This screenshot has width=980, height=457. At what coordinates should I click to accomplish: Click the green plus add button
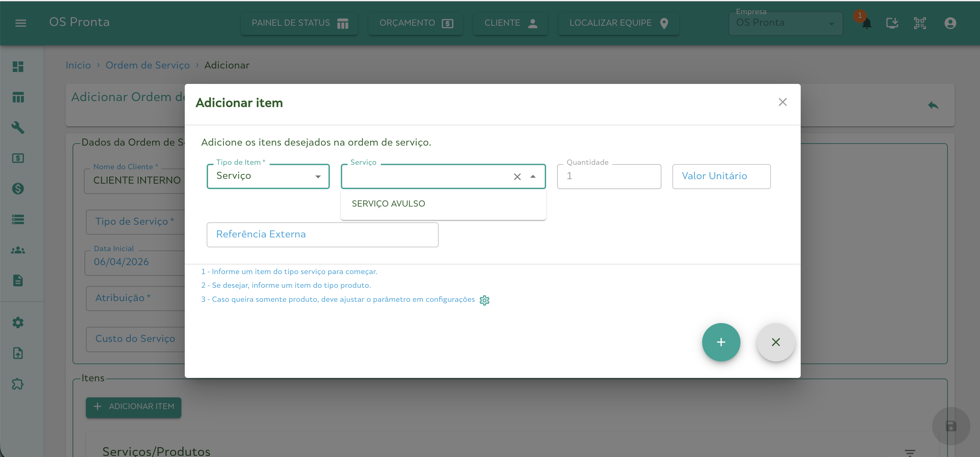tap(721, 342)
